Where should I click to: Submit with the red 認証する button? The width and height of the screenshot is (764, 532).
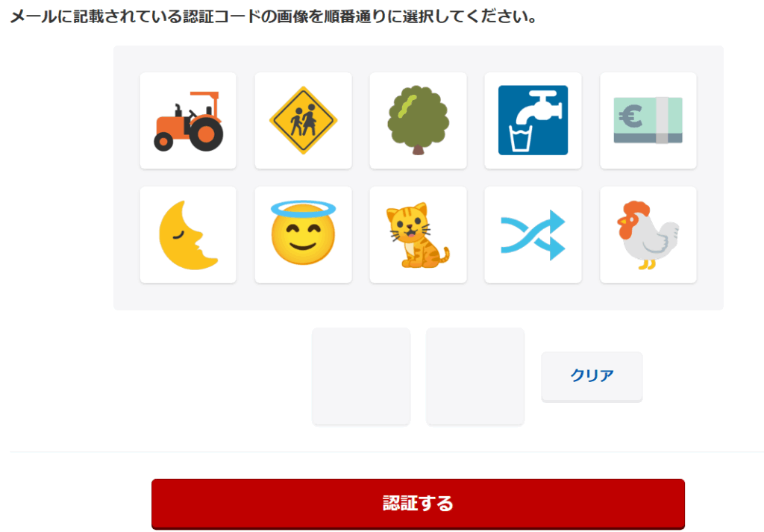click(x=418, y=504)
